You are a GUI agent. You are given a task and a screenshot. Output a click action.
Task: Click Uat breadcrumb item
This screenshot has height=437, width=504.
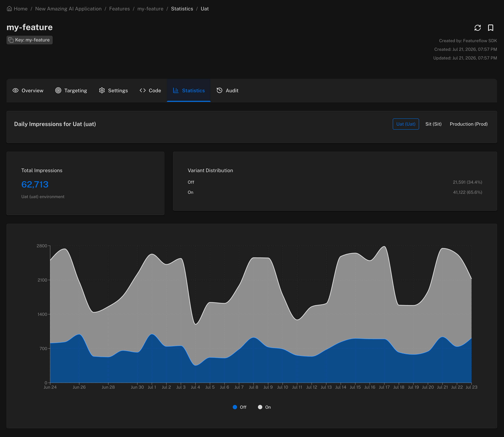[x=205, y=9]
